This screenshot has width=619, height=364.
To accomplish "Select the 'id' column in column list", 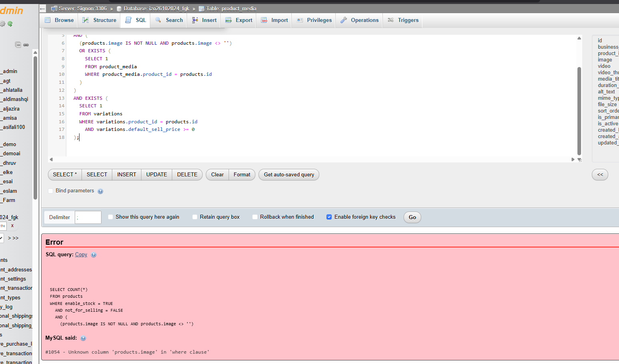I will pos(600,41).
